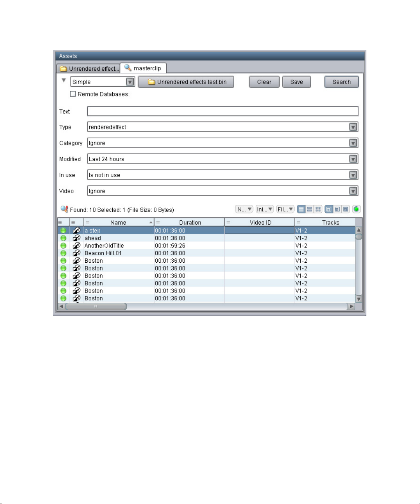420x504 pixels.
Task: Click the sort arrow in Name header
Action: pyautogui.click(x=151, y=222)
